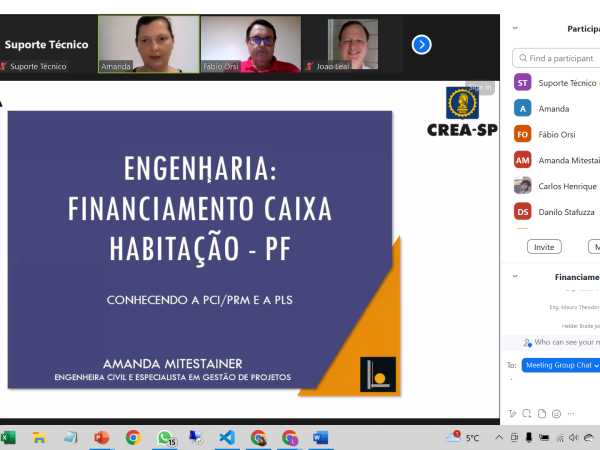This screenshot has height=450, width=600.
Task: Click participant name Danilo Stafuzza
Action: point(566,212)
